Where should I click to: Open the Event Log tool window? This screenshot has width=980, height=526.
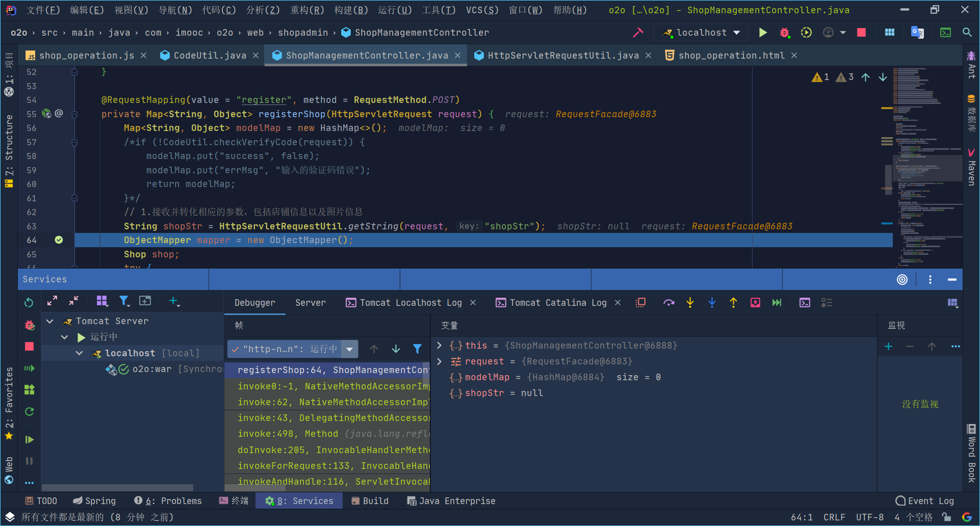(924, 501)
